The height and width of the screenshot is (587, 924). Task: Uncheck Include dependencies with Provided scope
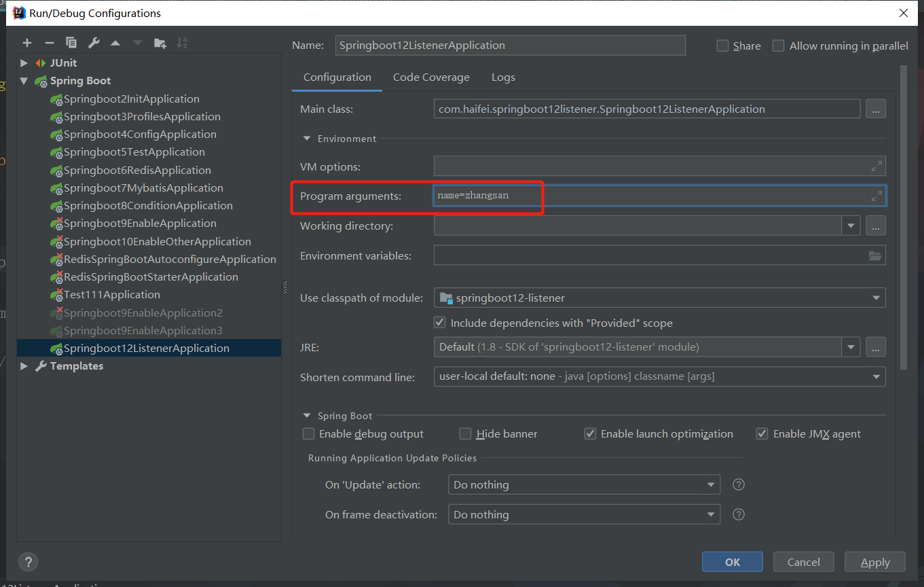(x=440, y=323)
